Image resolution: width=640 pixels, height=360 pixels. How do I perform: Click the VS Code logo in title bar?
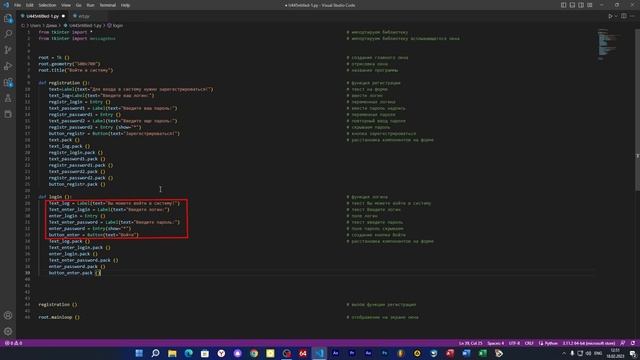point(6,5)
